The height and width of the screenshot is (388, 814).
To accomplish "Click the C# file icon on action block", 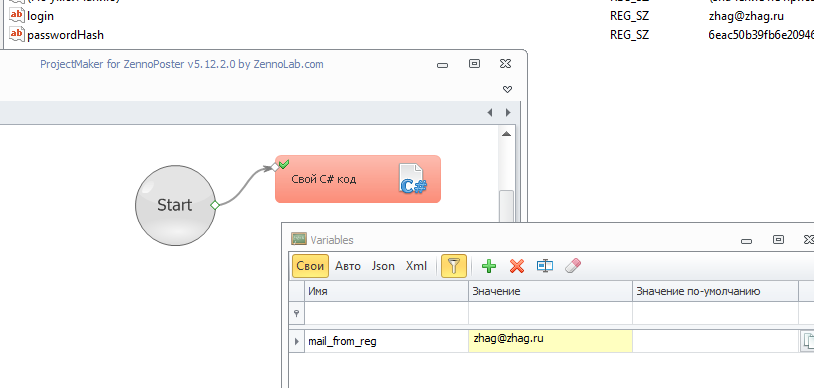I will [412, 179].
